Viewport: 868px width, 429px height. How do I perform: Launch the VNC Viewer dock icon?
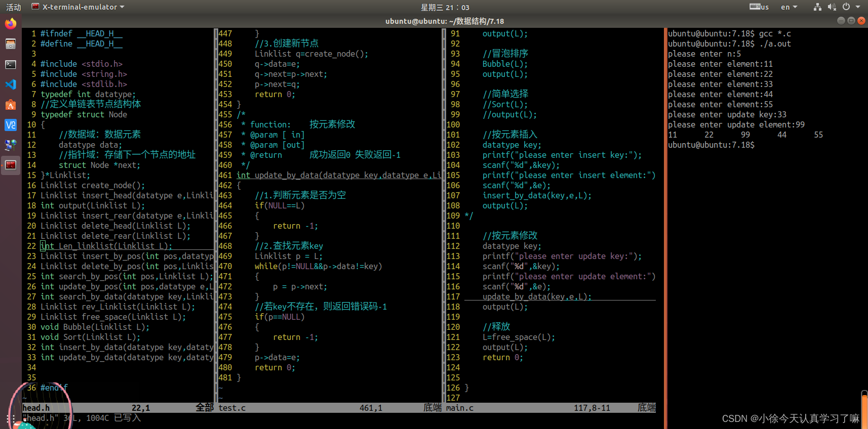point(11,125)
